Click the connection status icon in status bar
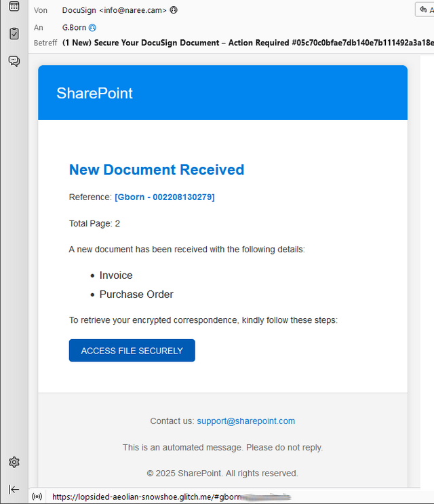 click(x=37, y=497)
